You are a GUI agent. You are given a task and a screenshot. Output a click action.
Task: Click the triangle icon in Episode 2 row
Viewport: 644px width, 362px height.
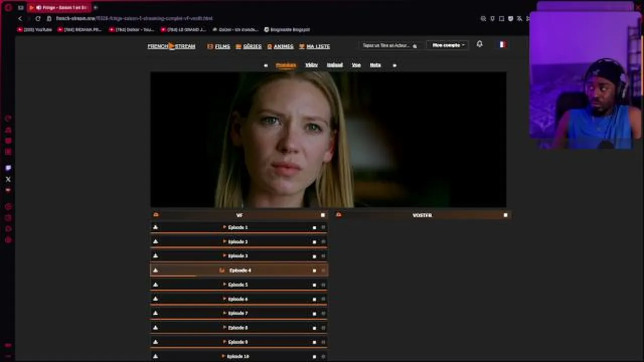pos(155,241)
